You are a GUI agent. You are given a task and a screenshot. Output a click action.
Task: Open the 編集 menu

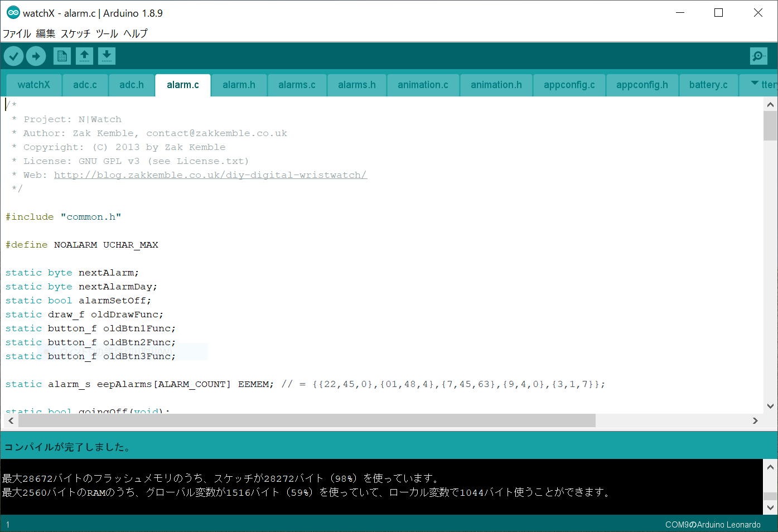[x=46, y=33]
